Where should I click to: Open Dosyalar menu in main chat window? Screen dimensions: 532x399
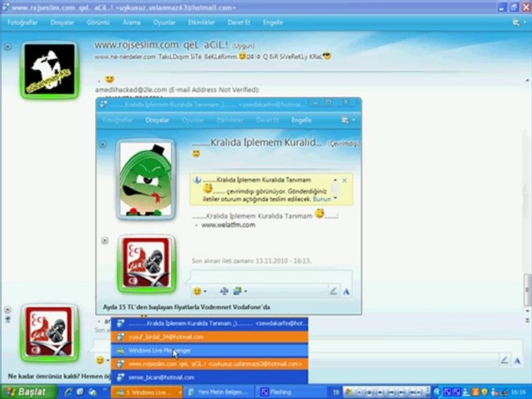point(62,22)
